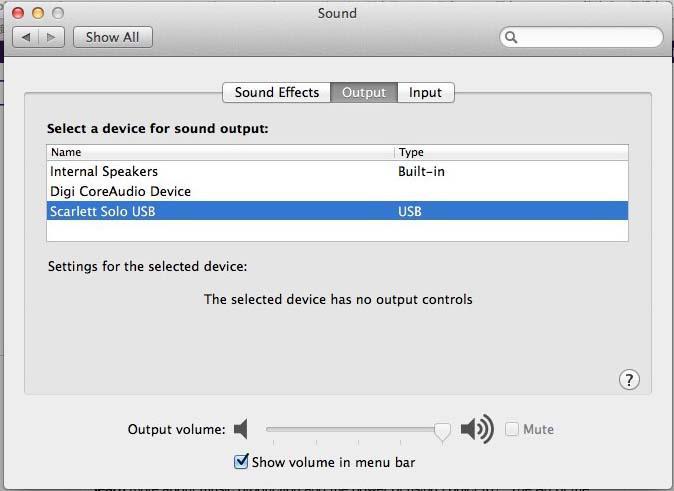Image resolution: width=674 pixels, height=491 pixels.
Task: Click the Output volume slider knob
Action: 442,431
